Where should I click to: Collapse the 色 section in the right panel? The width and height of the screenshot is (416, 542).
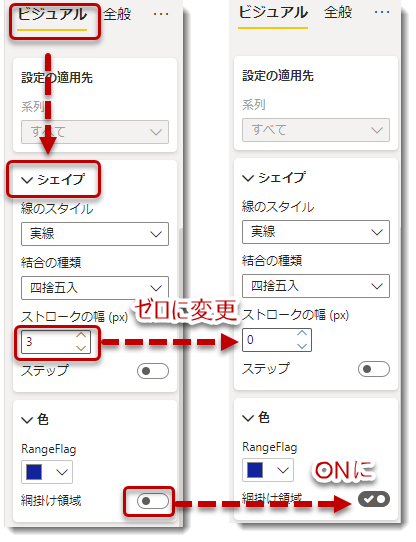click(248, 418)
